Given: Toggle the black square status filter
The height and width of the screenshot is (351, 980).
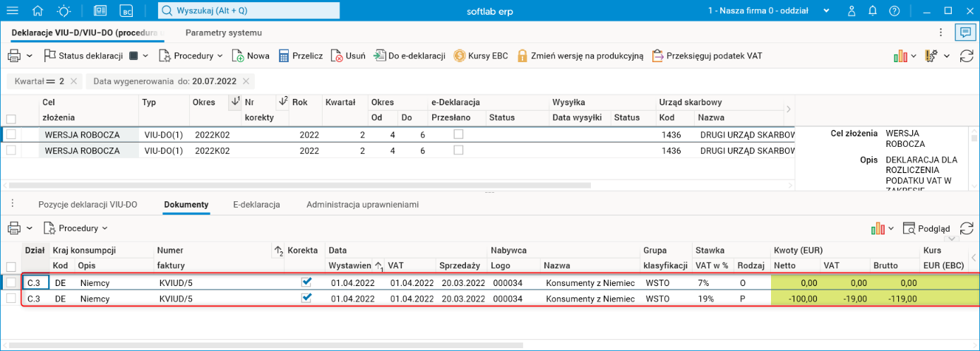Looking at the screenshot, I should coord(134,56).
